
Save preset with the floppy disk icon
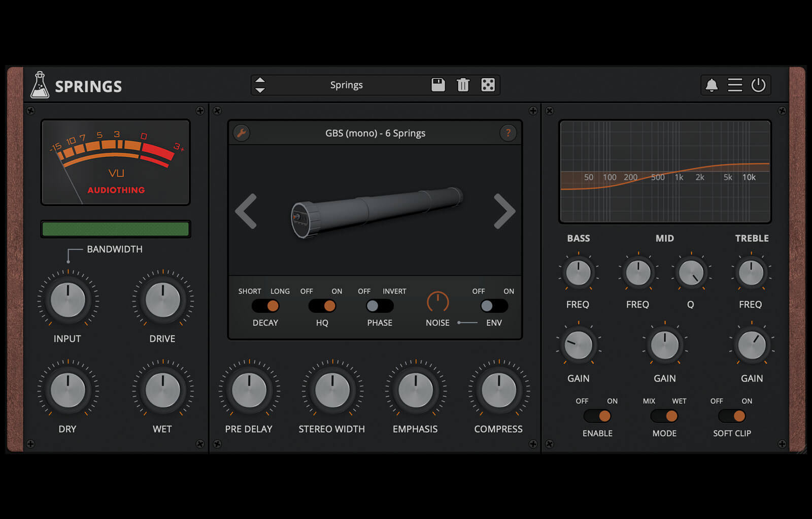coord(438,85)
